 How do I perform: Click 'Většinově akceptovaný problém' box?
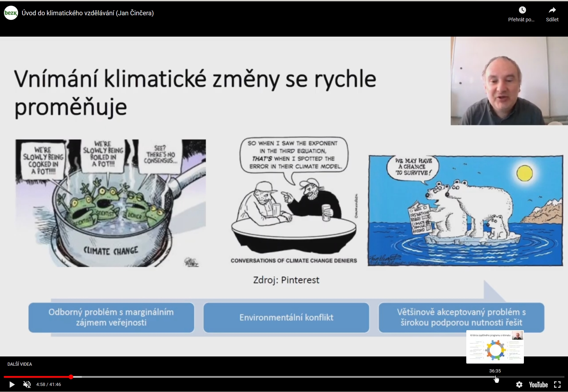pos(461,317)
